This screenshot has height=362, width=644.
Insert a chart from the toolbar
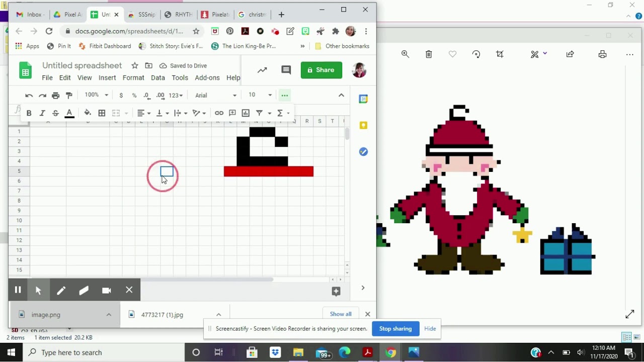(x=246, y=113)
